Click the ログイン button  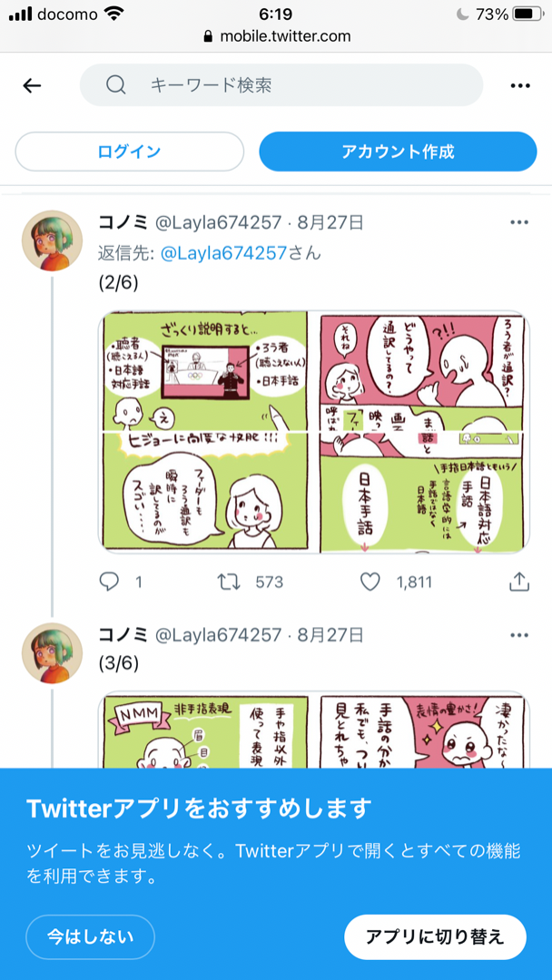[130, 152]
